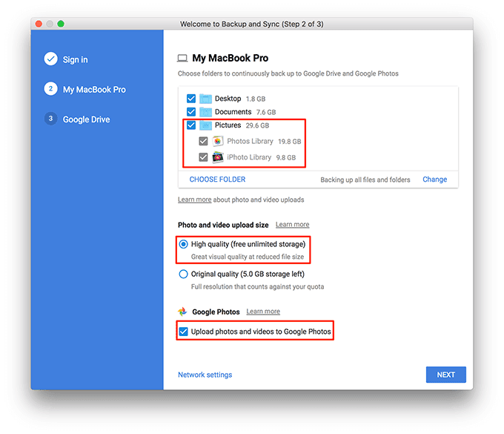Uncheck the Documents folder checkbox

coord(191,111)
